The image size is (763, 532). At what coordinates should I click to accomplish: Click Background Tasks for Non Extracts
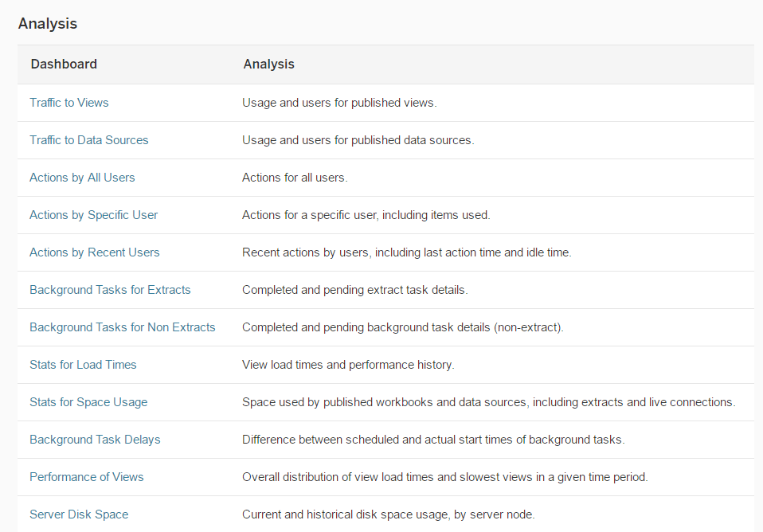(122, 327)
